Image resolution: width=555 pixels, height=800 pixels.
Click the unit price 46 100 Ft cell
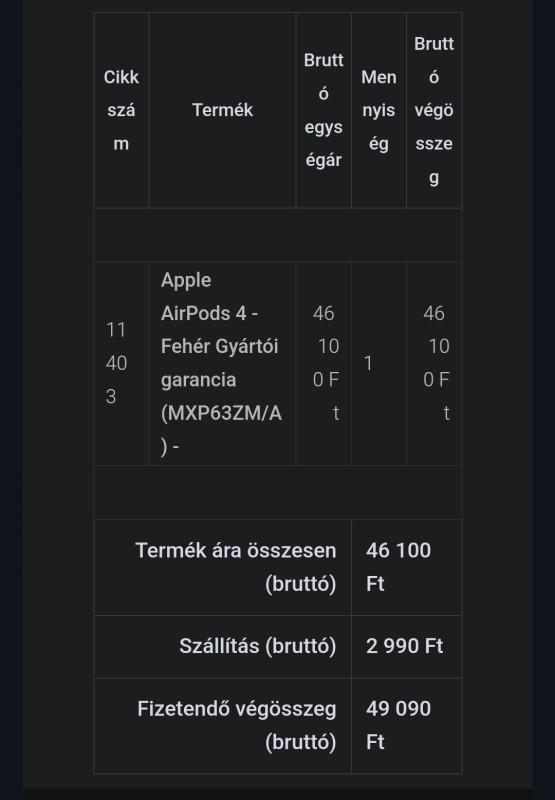pyautogui.click(x=323, y=363)
